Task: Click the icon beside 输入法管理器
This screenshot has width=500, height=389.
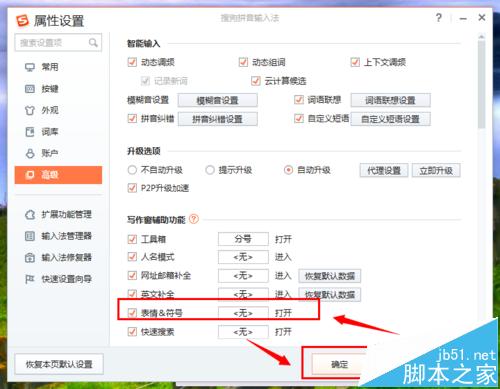Action: click(x=30, y=236)
